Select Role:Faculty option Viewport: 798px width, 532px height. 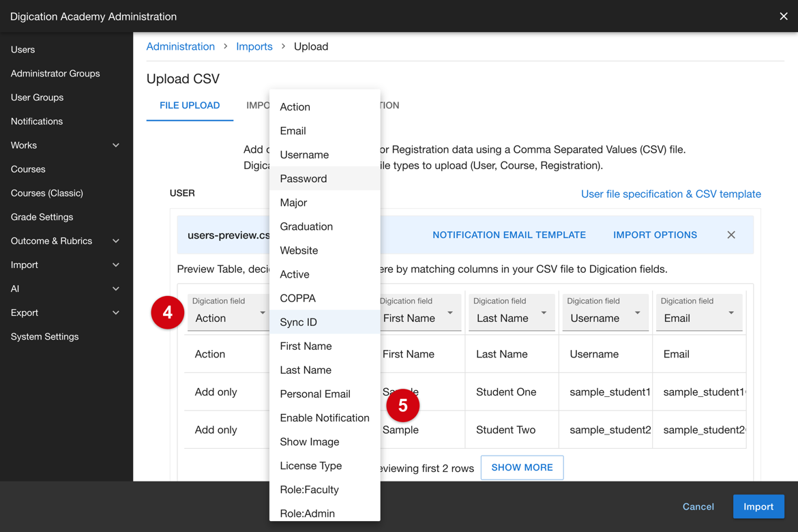[x=325, y=490]
